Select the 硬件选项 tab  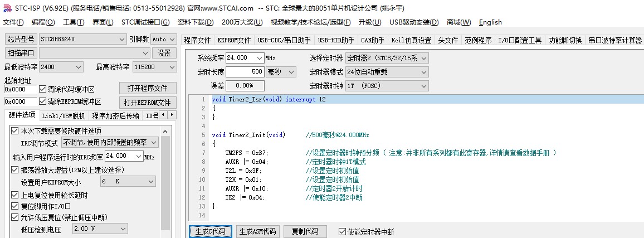[x=22, y=115]
